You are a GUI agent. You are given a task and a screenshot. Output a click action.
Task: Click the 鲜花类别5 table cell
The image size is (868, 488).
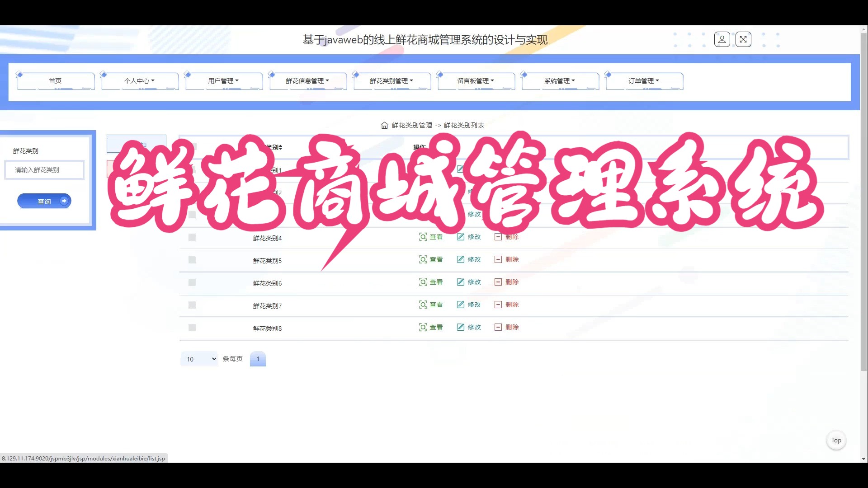[267, 261]
